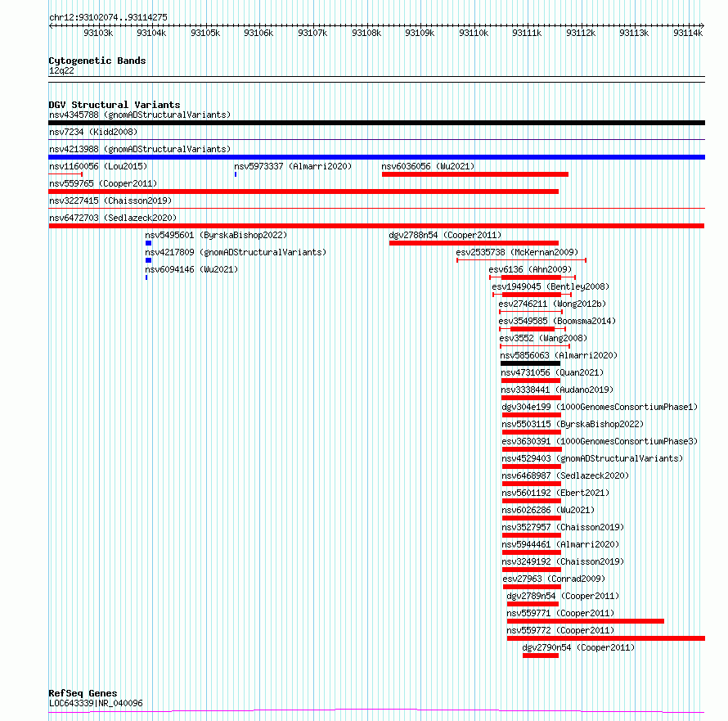Open the nsv7234 (Kidd2008) variant label
The width and height of the screenshot is (728, 721).
click(x=93, y=132)
